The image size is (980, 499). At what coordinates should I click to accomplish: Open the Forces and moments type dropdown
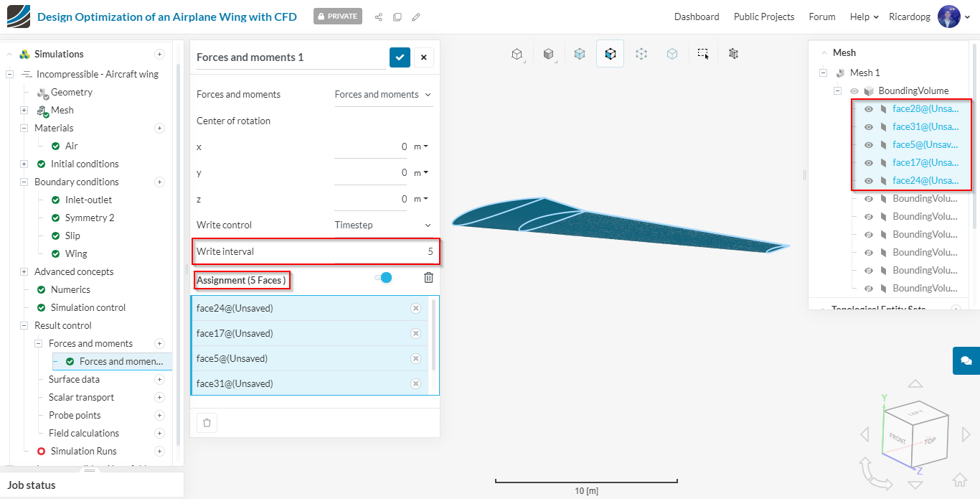point(383,95)
